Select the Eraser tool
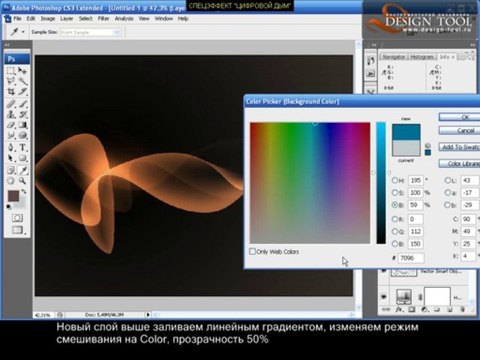Image resolution: width=480 pixels, height=360 pixels. pos(11,125)
